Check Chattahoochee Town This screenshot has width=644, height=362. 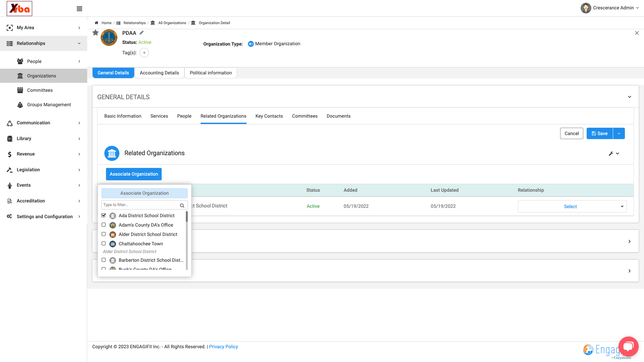[104, 243]
